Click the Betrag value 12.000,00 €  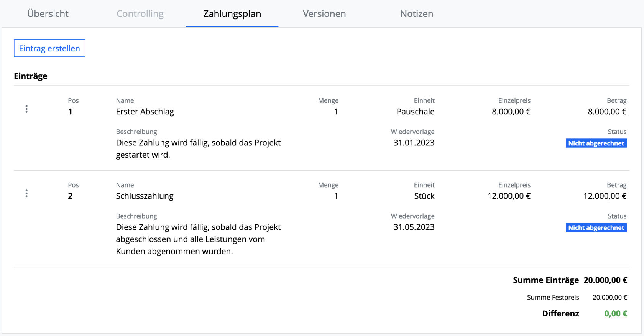pyautogui.click(x=605, y=196)
